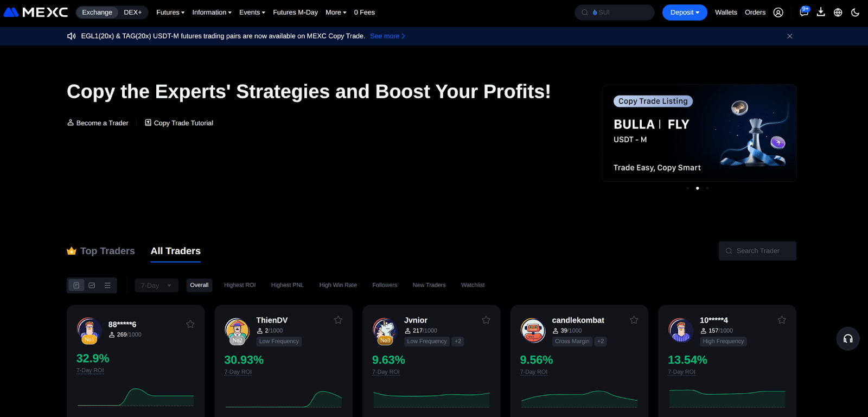This screenshot has width=868, height=417.
Task: Click the Cross Margin tag on candlekombat
Action: [x=572, y=342]
